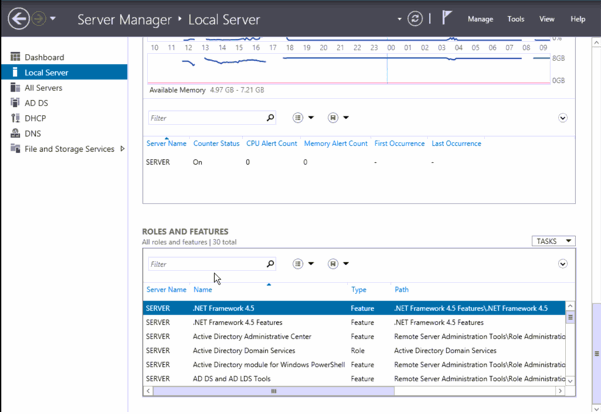The image size is (601, 414).
Task: Sort roles table by Path column
Action: 402,289
